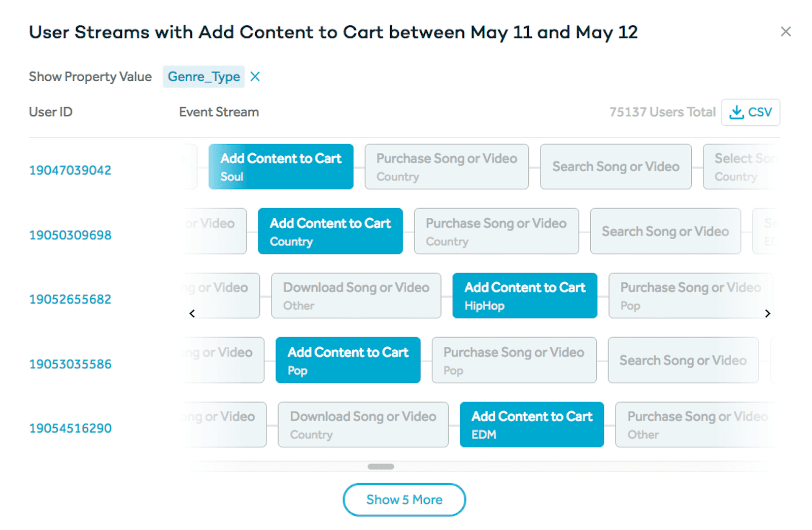Image resolution: width=812 pixels, height=530 pixels.
Task: Open user 19050309698 profile link
Action: click(70, 235)
